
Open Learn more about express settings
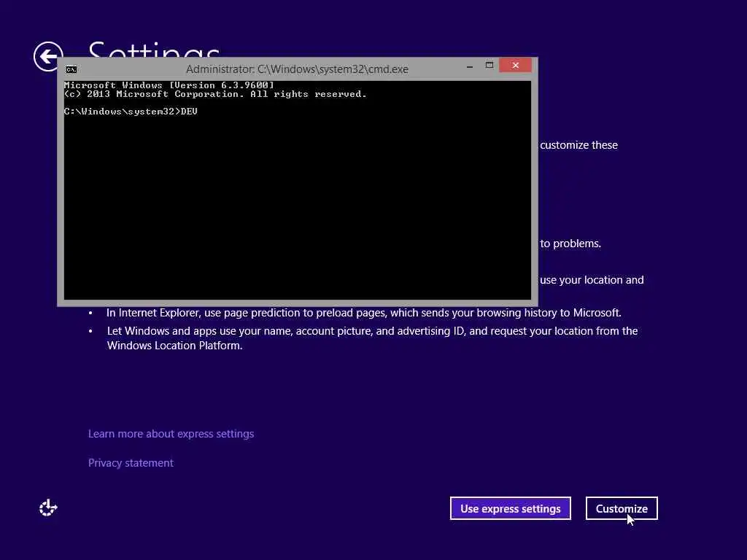click(x=171, y=434)
